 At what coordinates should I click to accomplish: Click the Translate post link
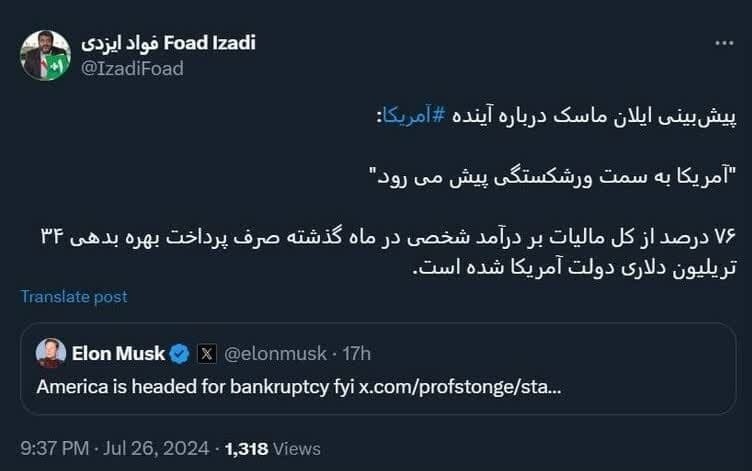click(74, 297)
